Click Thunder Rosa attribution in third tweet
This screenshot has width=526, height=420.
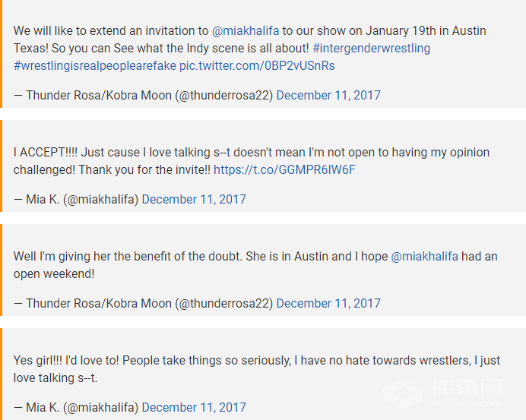pyautogui.click(x=143, y=303)
